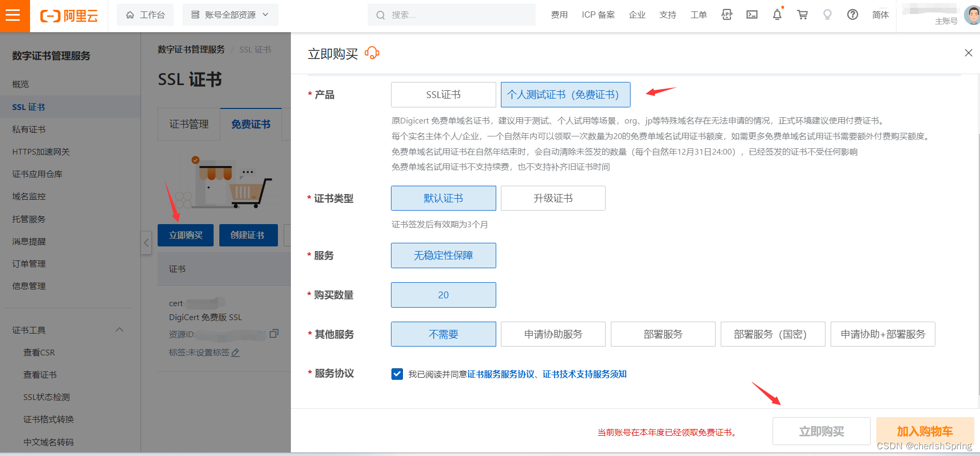The height and width of the screenshot is (456, 980).
Task: Switch to the 免费证书 tab
Action: coord(251,124)
